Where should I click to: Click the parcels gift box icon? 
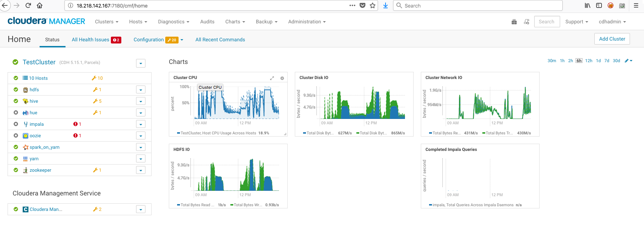[514, 22]
